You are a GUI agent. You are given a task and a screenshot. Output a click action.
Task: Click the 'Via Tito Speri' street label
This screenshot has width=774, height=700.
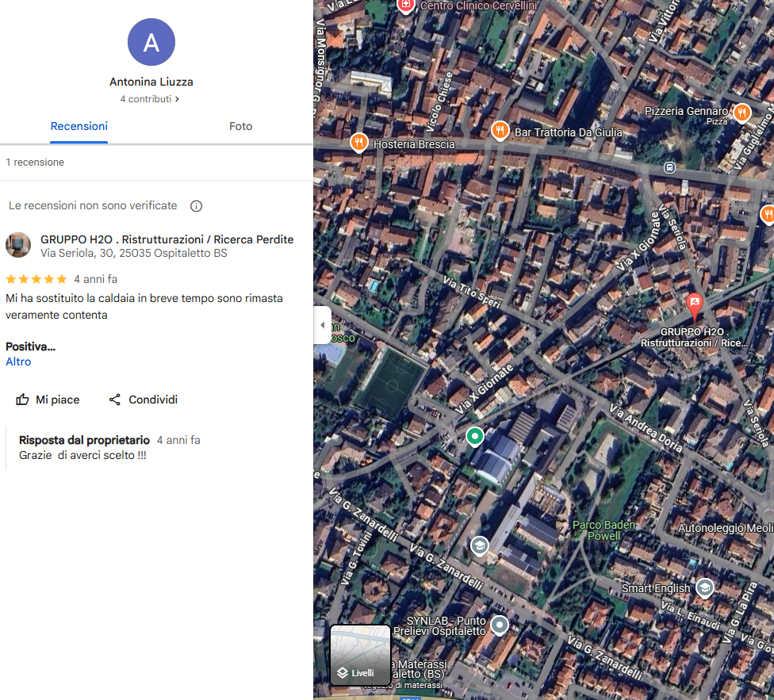pos(472,292)
